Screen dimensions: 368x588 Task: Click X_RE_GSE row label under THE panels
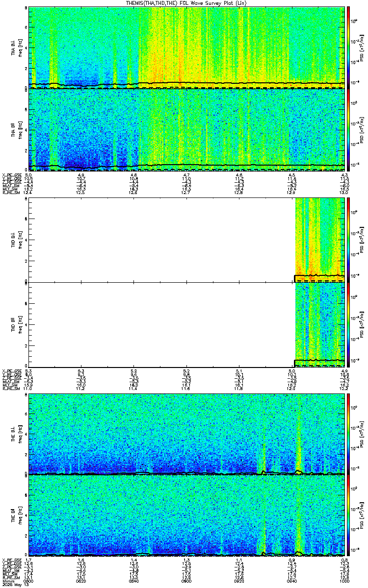pyautogui.click(x=12, y=560)
